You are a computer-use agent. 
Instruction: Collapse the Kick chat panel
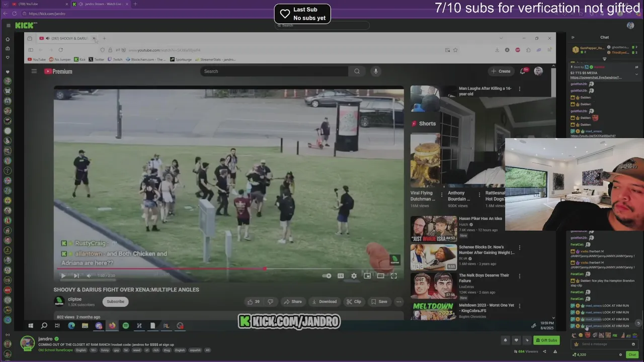[x=573, y=37]
